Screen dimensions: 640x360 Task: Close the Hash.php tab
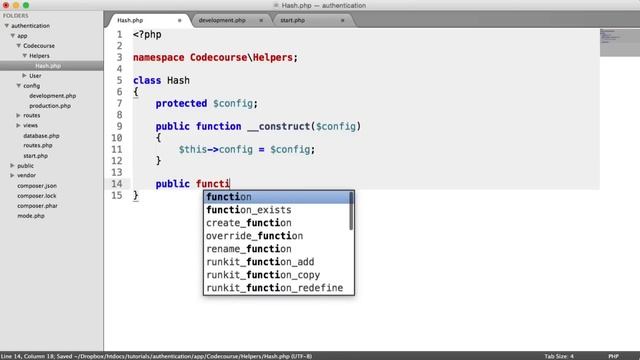tap(180, 20)
